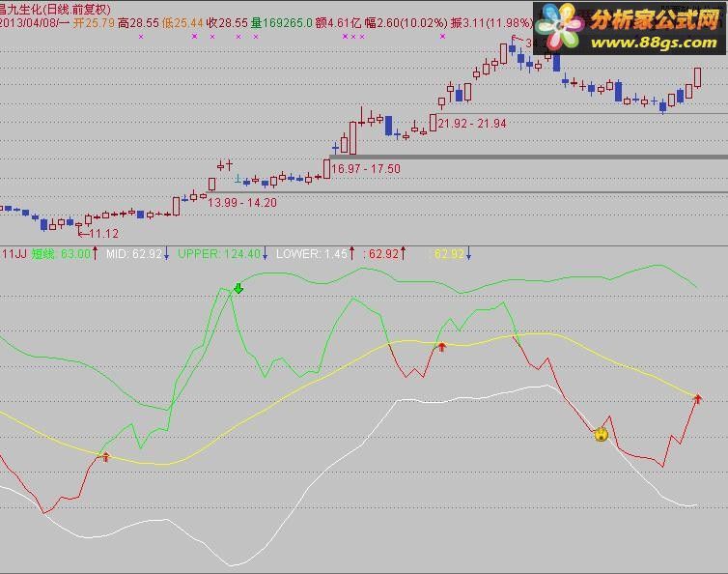Screen dimensions: 728x574
Task: Click the lowest price label 11.12
Action: 103,233
